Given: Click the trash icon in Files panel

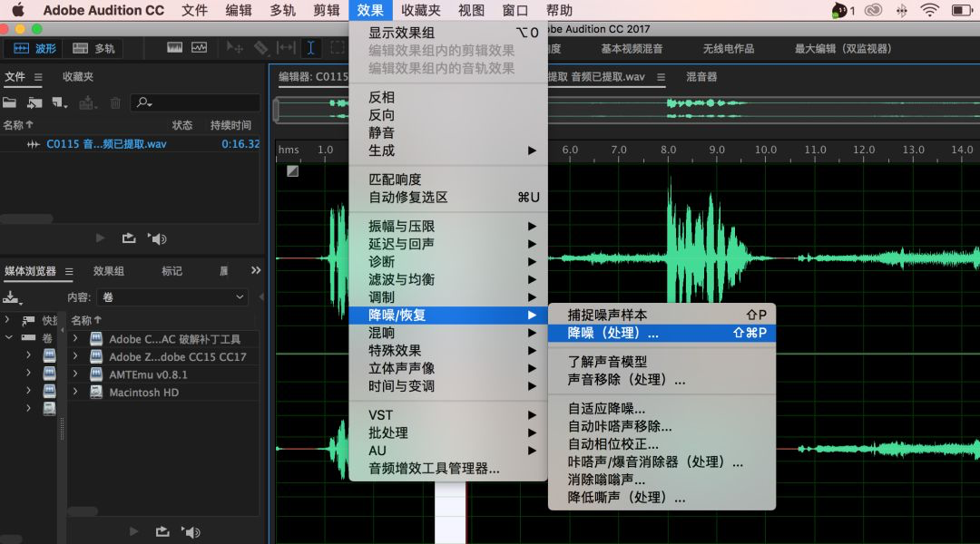Looking at the screenshot, I should point(115,102).
